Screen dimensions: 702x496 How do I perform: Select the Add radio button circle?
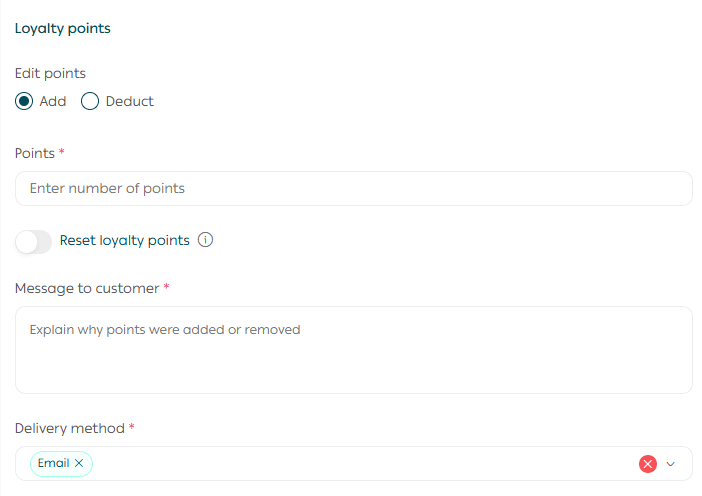(x=24, y=101)
